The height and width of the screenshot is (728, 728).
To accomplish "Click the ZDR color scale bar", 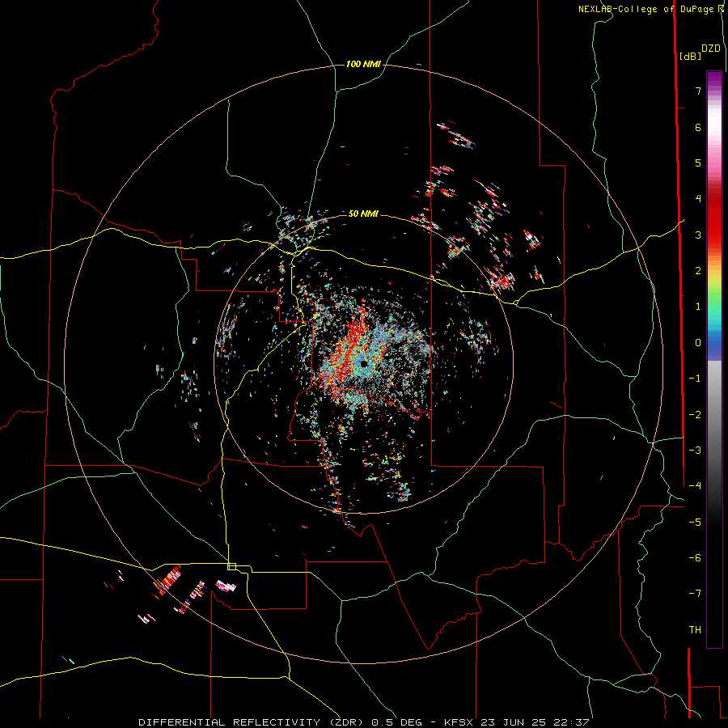I will pos(714,359).
